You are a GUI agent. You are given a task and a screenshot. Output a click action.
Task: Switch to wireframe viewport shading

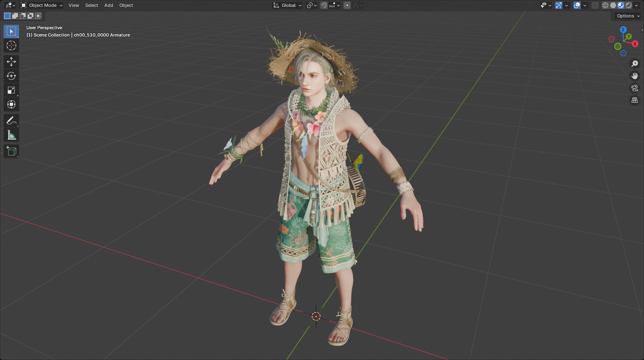click(x=605, y=5)
